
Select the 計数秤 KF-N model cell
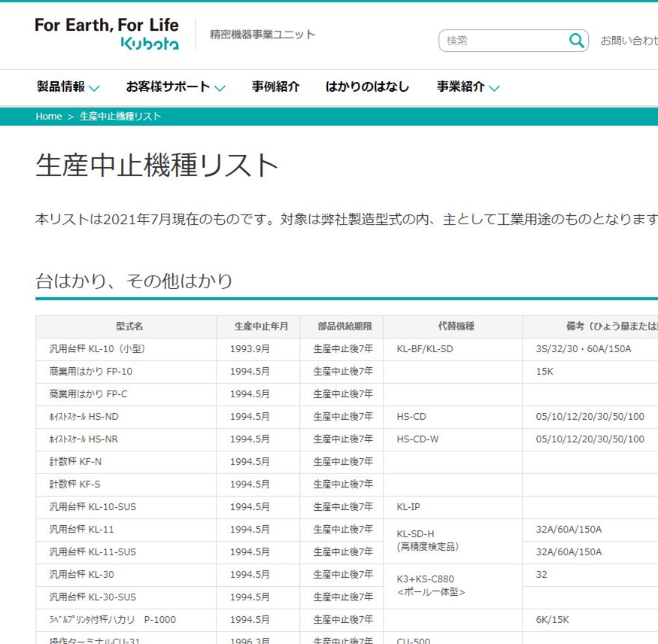click(75, 462)
